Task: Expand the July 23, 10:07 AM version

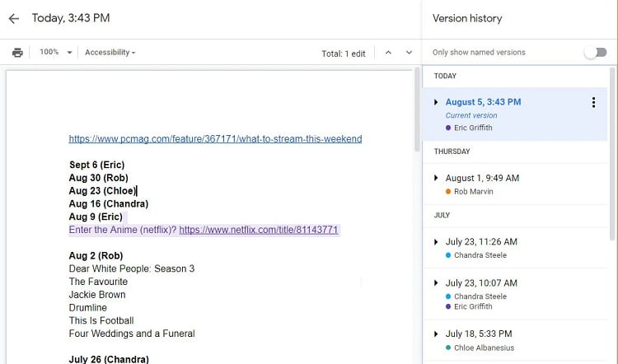Action: coord(436,283)
